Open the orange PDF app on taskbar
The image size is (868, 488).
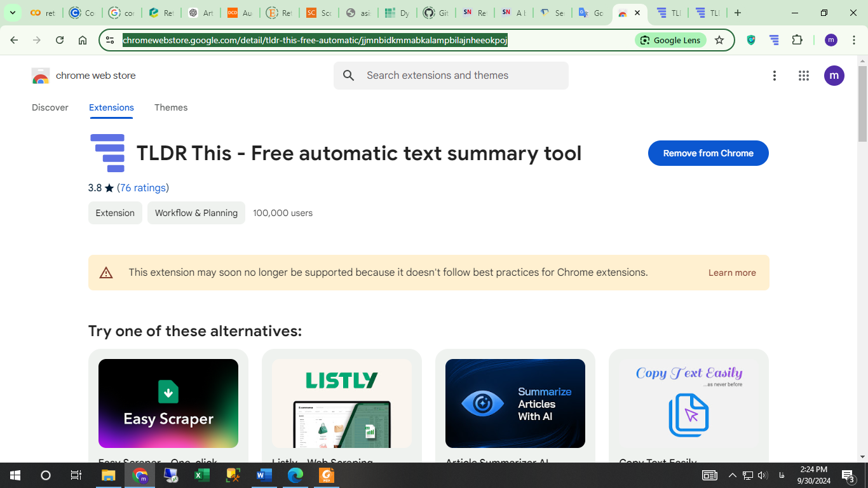(327, 475)
